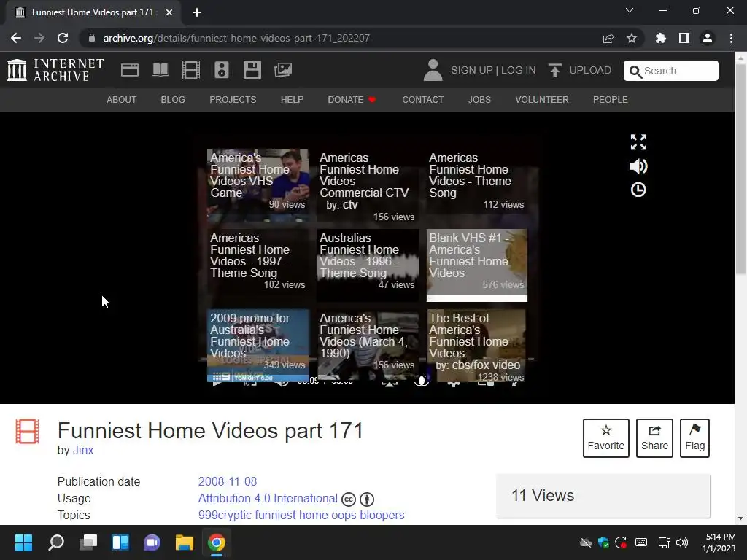
Task: Click the SIGN UP link
Action: pyautogui.click(x=472, y=71)
